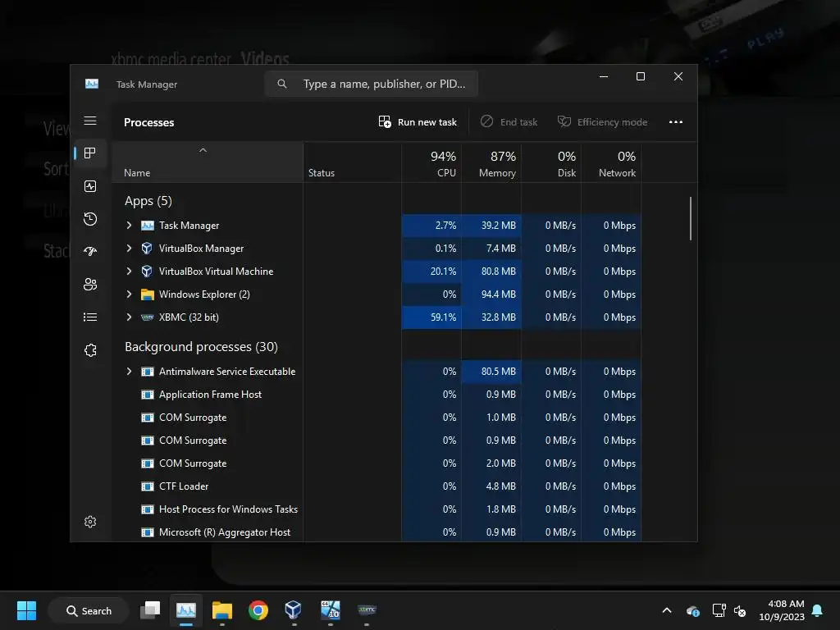840x630 pixels.
Task: Click the search magnifier icon in Task Manager
Action: point(282,84)
